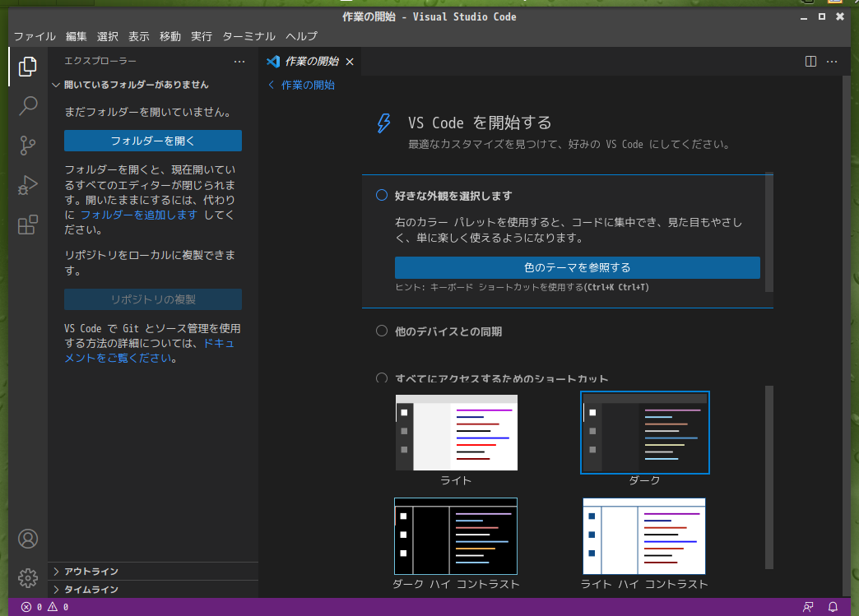Select the 好きな外観を選択します step radio
Image resolution: width=859 pixels, height=616 pixels.
pyautogui.click(x=382, y=196)
